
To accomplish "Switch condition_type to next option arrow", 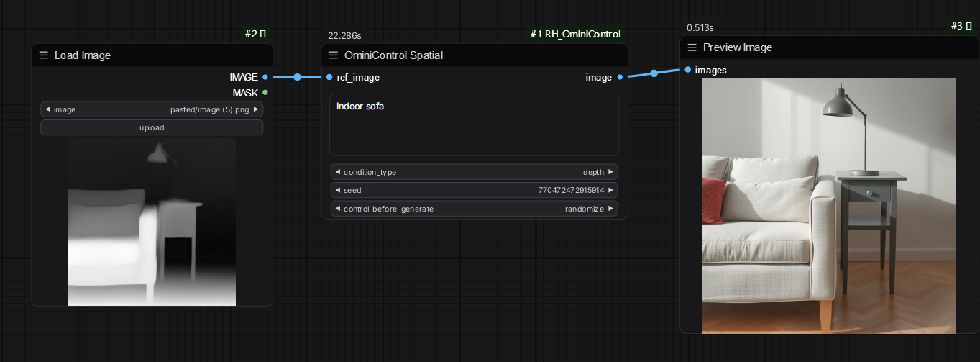I will click(610, 172).
